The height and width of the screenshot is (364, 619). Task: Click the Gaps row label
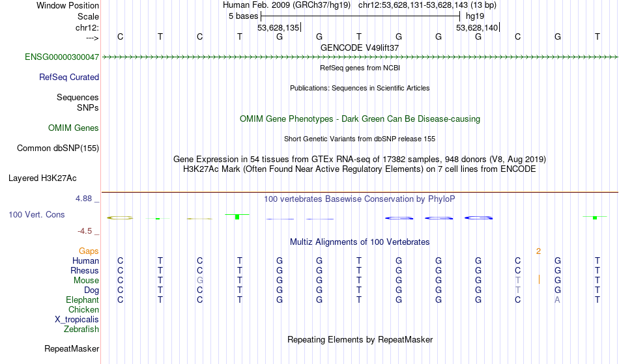point(89,251)
